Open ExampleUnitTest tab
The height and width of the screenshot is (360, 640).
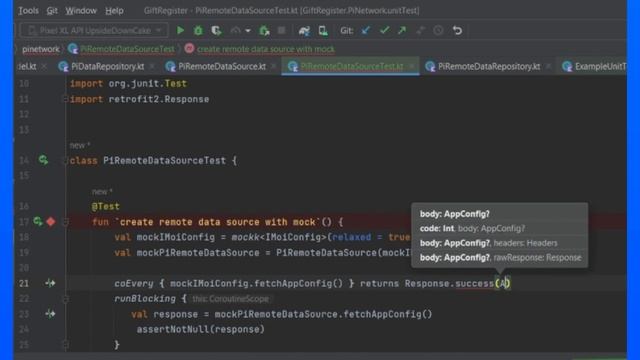click(594, 66)
